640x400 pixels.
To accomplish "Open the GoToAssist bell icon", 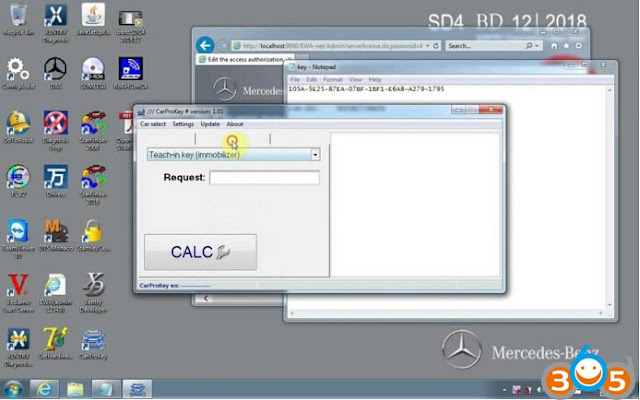I will pos(18,127).
